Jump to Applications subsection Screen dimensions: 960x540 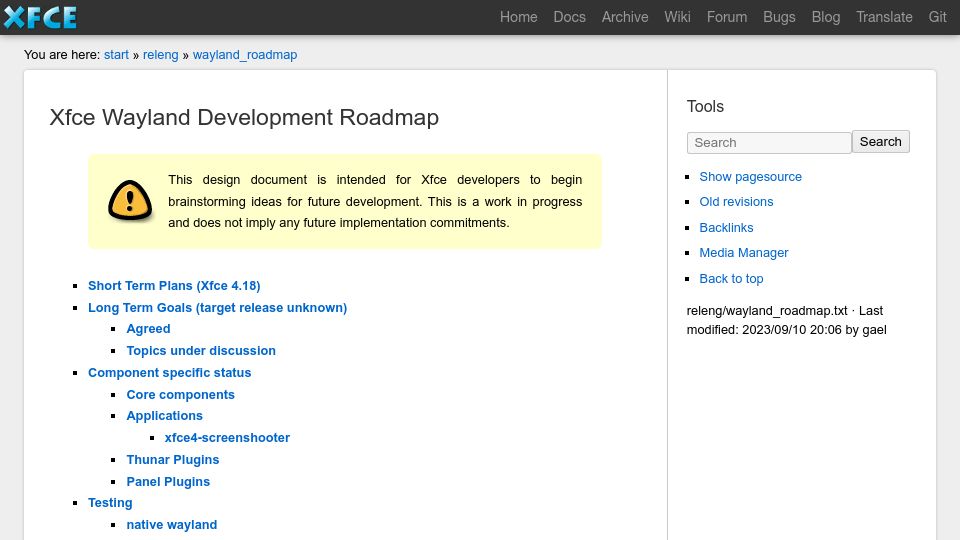pyautogui.click(x=164, y=416)
